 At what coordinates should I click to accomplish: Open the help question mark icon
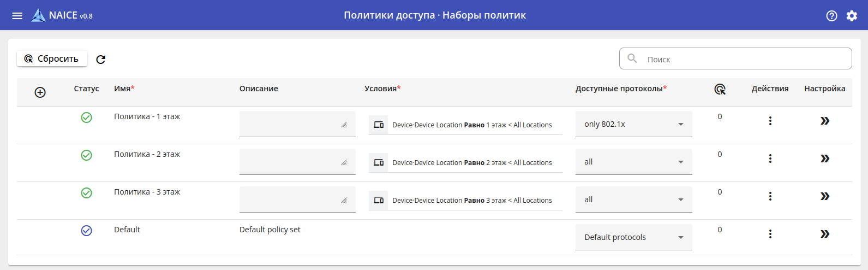pos(831,16)
